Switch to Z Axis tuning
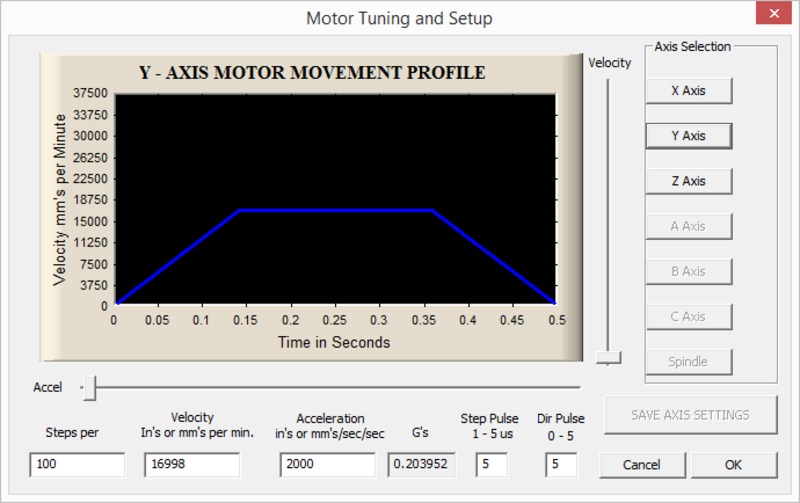This screenshot has height=503, width=800. [688, 181]
